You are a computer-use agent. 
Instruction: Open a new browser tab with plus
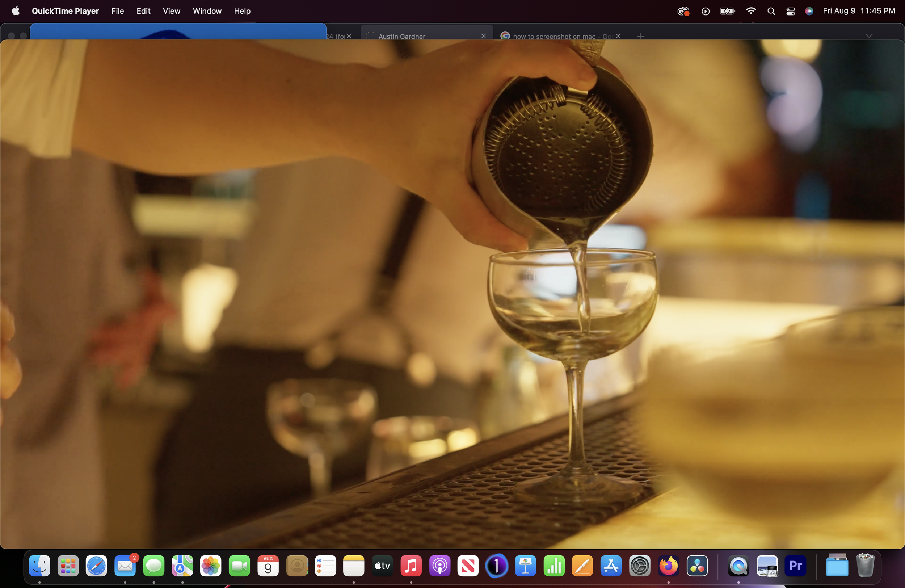point(641,36)
